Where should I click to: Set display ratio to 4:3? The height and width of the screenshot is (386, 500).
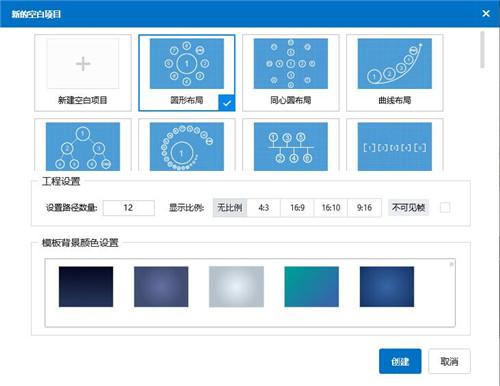[x=264, y=208]
